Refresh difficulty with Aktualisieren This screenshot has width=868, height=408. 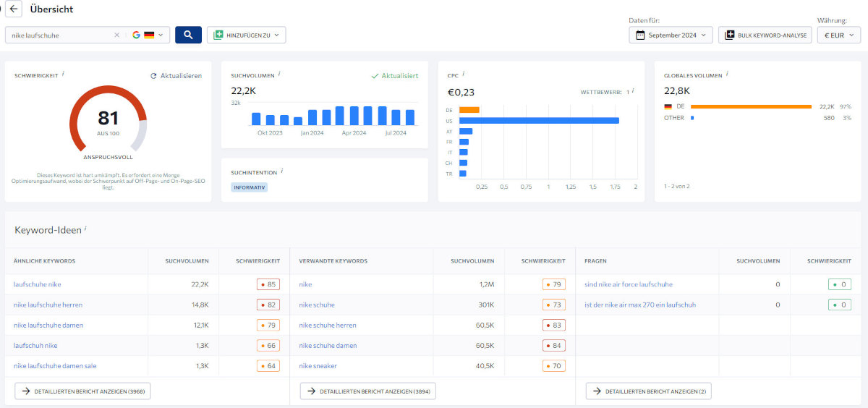(176, 75)
